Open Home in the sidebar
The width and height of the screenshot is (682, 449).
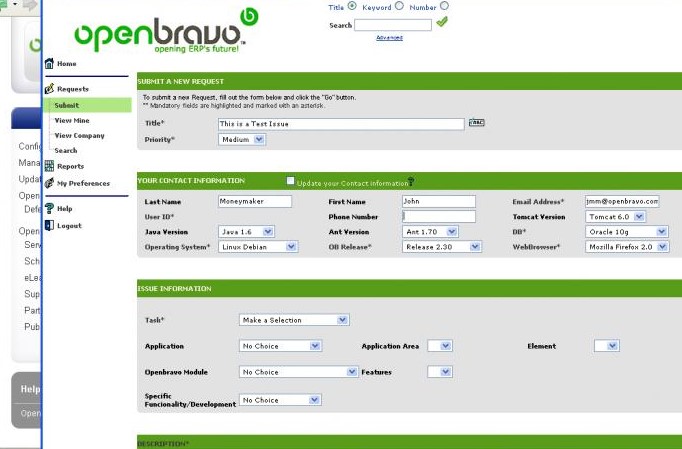[67, 64]
